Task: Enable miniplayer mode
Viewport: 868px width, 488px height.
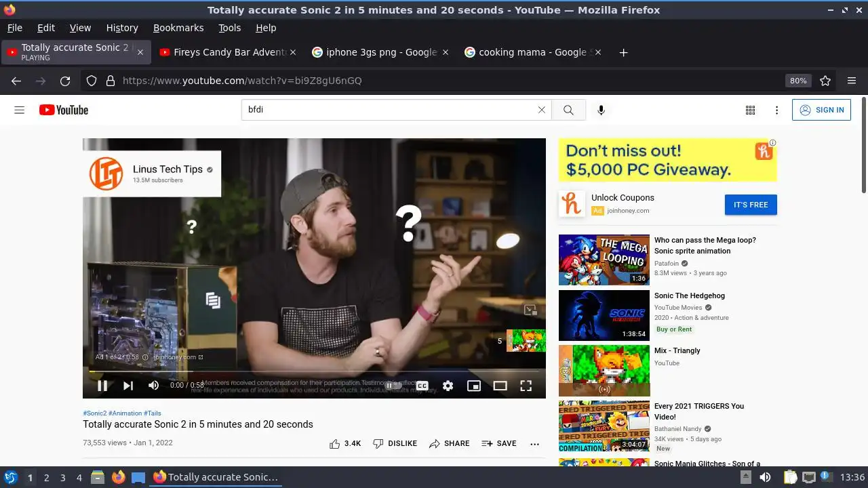Action: (x=474, y=386)
